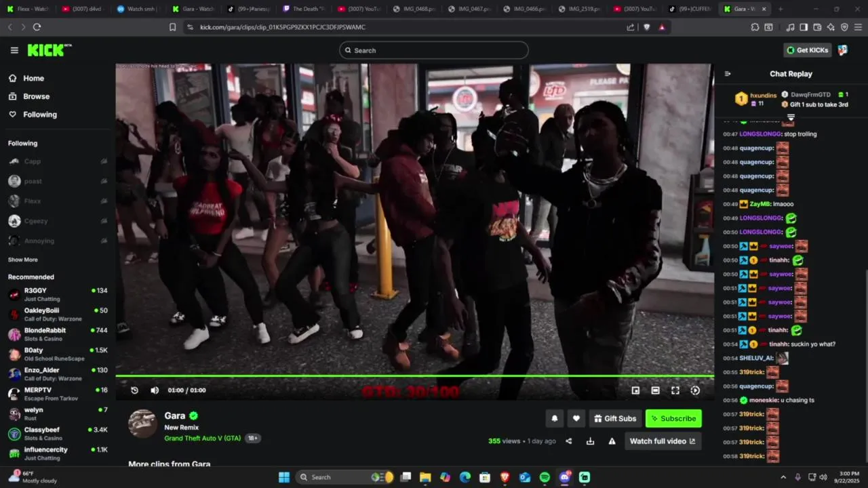The height and width of the screenshot is (488, 868).
Task: Open recommended channel MERPTV
Action: [x=58, y=394]
